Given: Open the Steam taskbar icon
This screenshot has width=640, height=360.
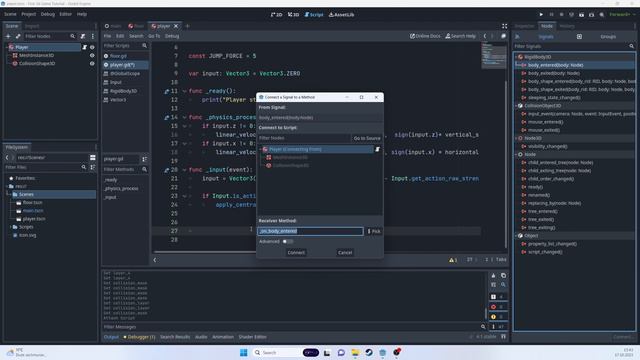Looking at the screenshot, I should 369,353.
